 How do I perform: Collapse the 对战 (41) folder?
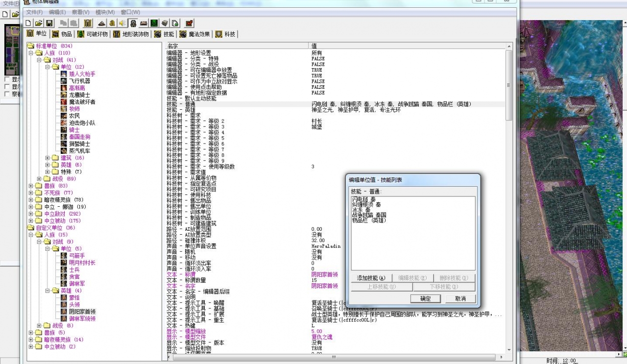[39, 60]
